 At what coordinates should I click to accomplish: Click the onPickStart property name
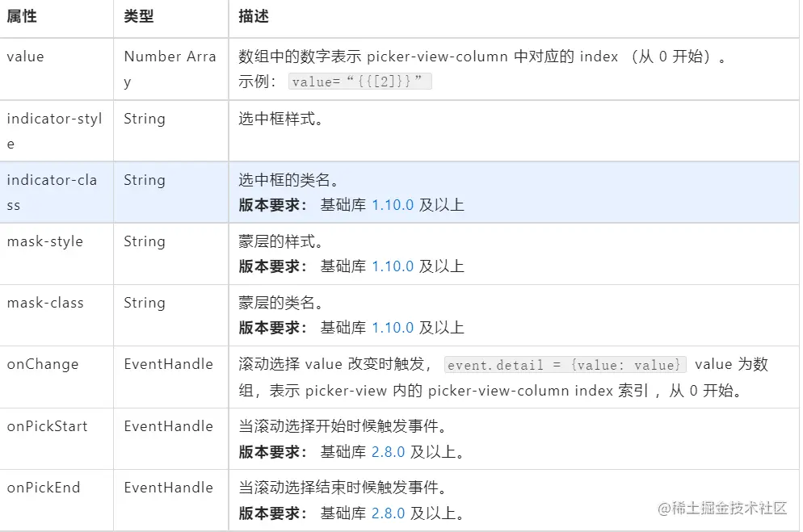[x=47, y=426]
